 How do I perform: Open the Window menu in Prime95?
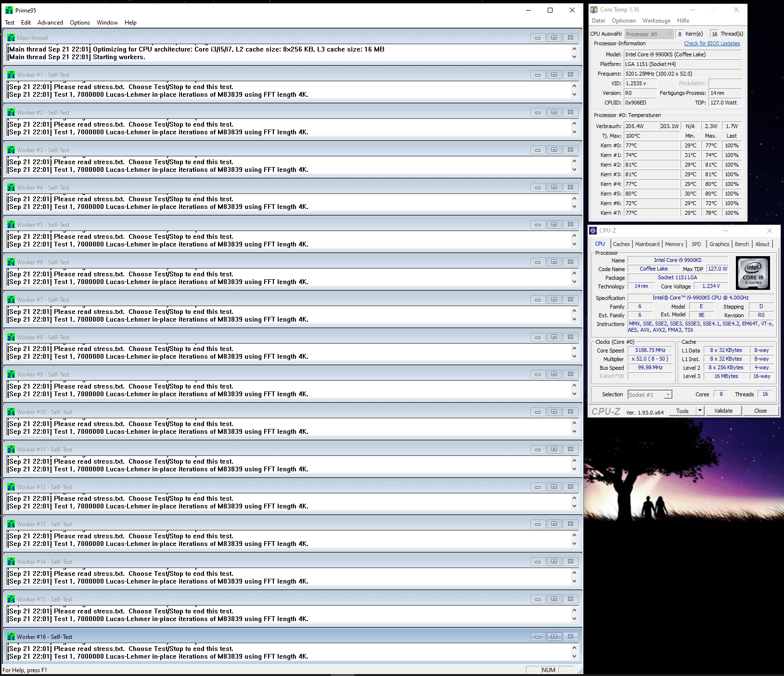pos(107,23)
